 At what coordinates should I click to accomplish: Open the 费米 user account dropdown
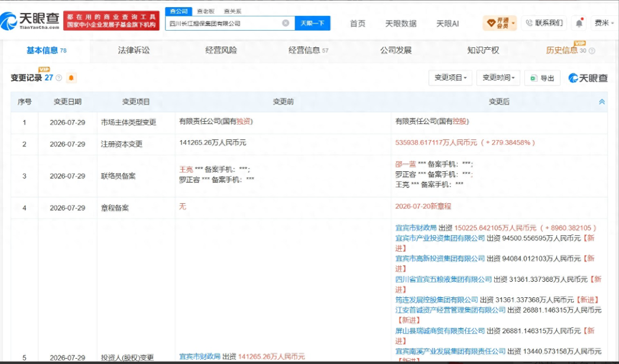tap(604, 23)
